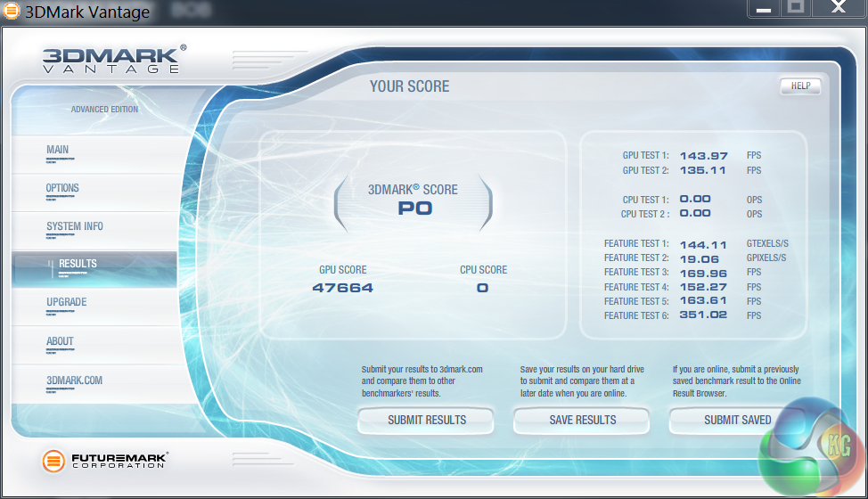868x499 pixels.
Task: Click CPU Test 2 value 0.00
Action: click(695, 214)
